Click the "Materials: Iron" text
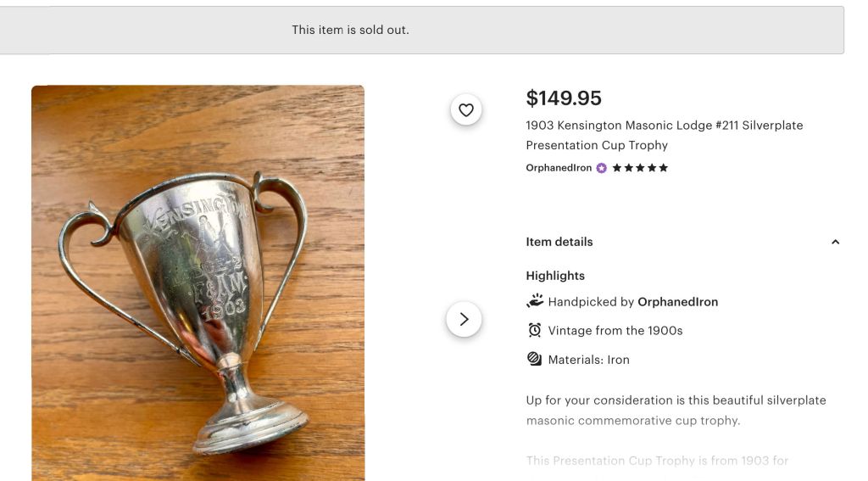868x481 pixels. (588, 360)
